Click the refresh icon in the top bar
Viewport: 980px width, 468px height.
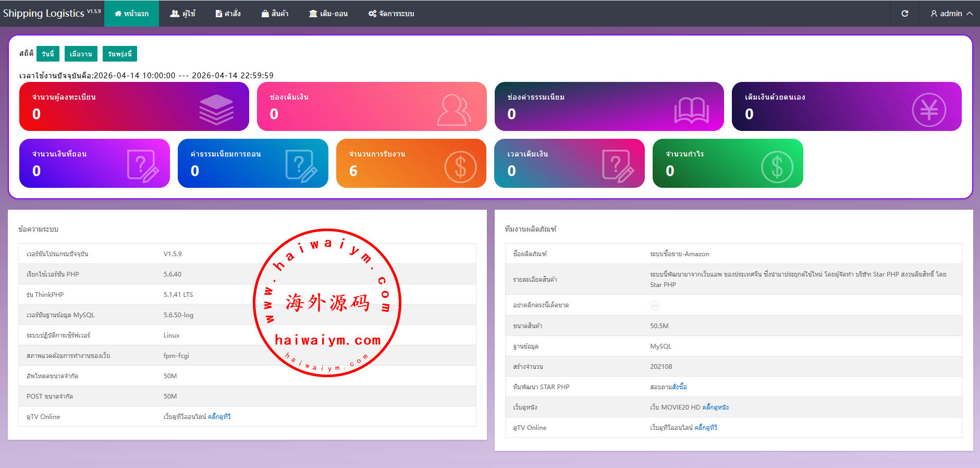(x=905, y=14)
